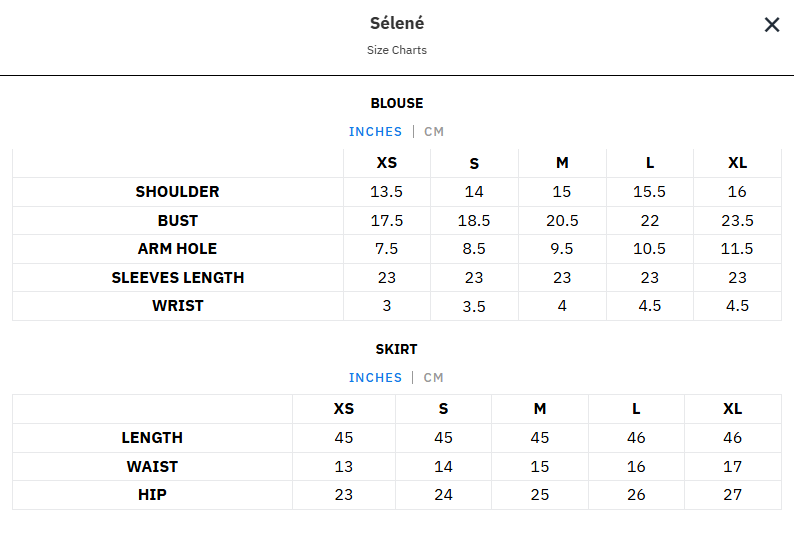The image size is (794, 539).
Task: Select the BUST row label
Action: 177,221
